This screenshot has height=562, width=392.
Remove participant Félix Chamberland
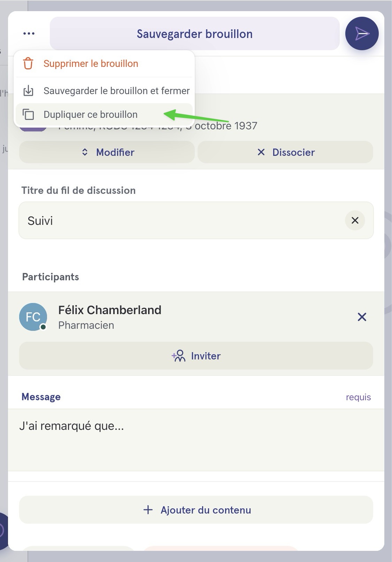coord(362,317)
